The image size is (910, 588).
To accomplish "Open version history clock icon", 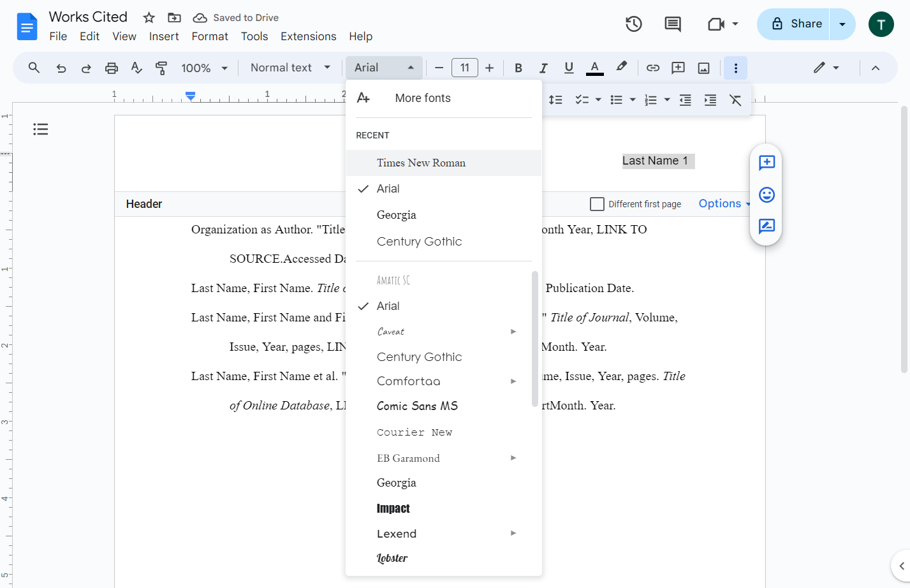I will pyautogui.click(x=633, y=24).
